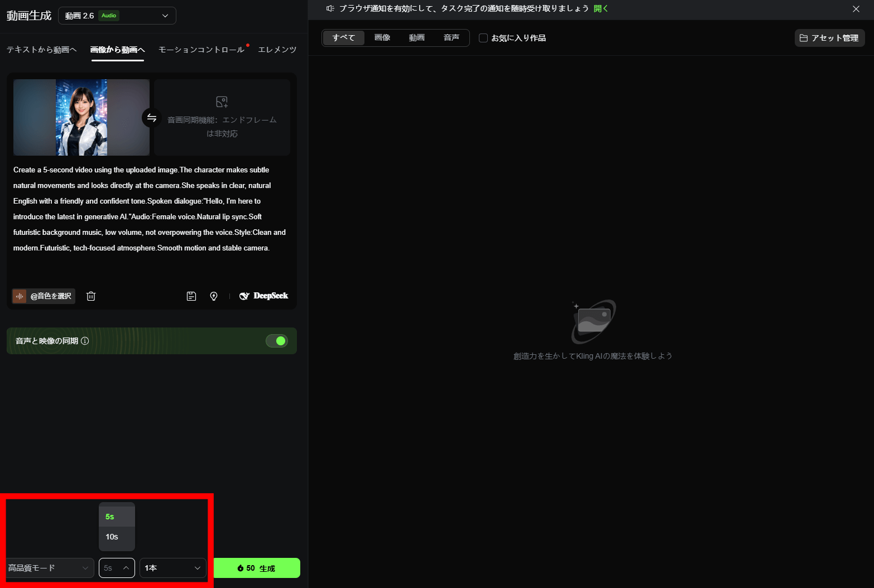Open the lightbulb prompt tips icon

click(214, 296)
